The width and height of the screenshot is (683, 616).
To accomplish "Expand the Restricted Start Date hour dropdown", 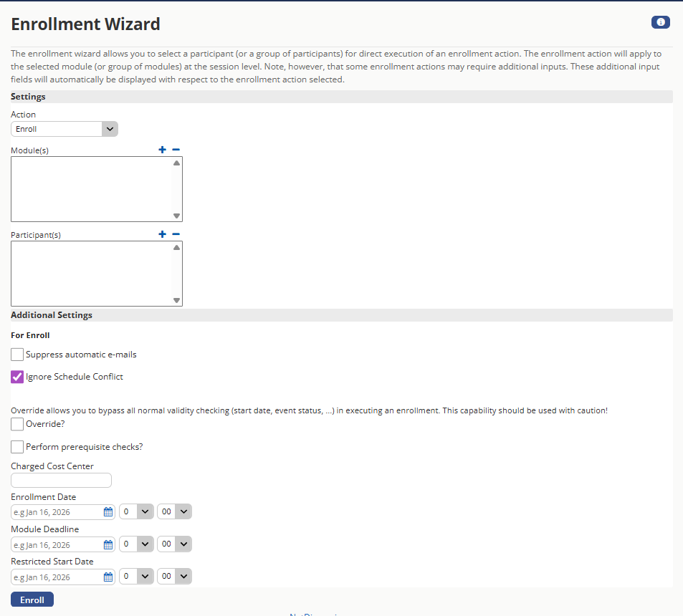I will click(136, 577).
